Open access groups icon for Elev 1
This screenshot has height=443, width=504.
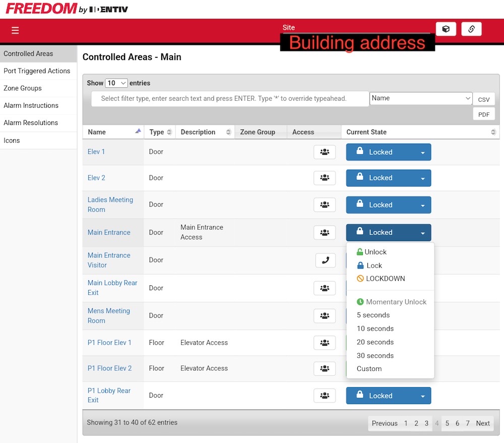tap(325, 151)
